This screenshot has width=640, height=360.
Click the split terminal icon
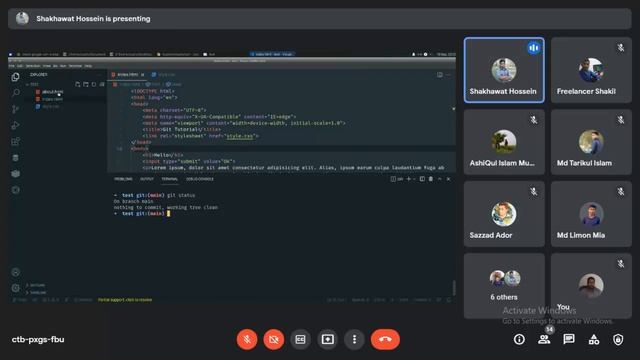(422, 179)
